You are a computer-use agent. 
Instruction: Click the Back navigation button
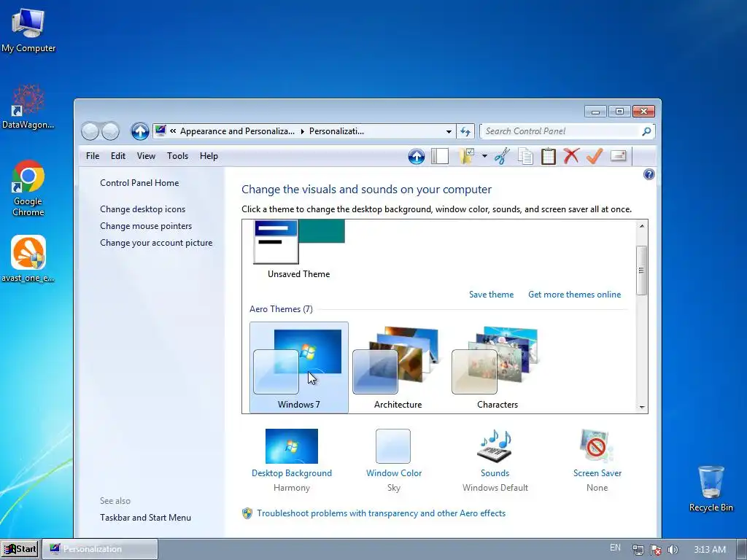coord(90,131)
